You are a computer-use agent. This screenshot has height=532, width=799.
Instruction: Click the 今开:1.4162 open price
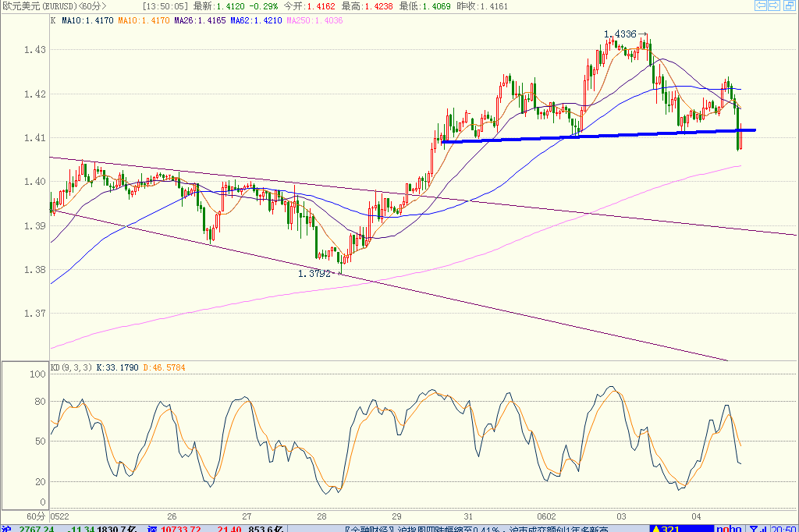pyautogui.click(x=309, y=6)
